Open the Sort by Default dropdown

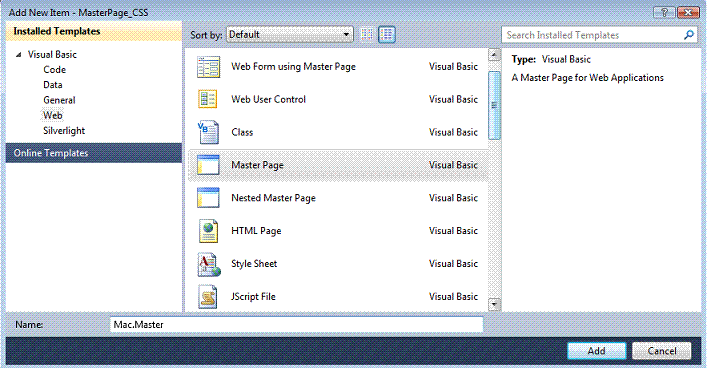point(290,34)
